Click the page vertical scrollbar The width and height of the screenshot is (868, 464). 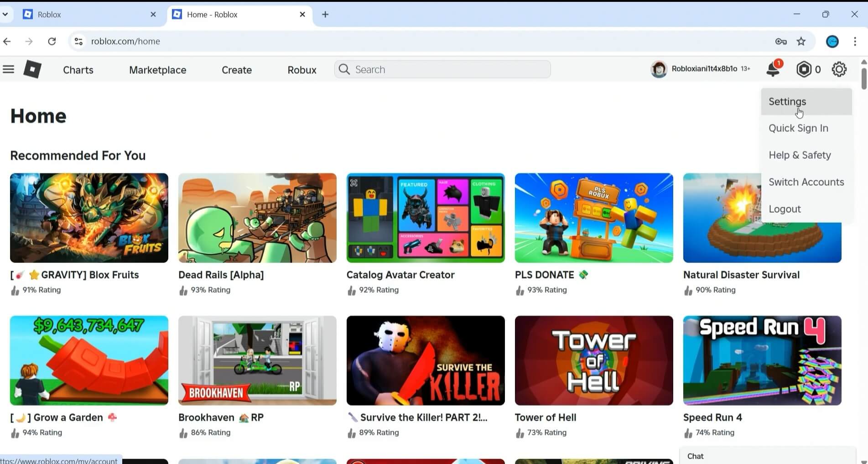point(863,78)
